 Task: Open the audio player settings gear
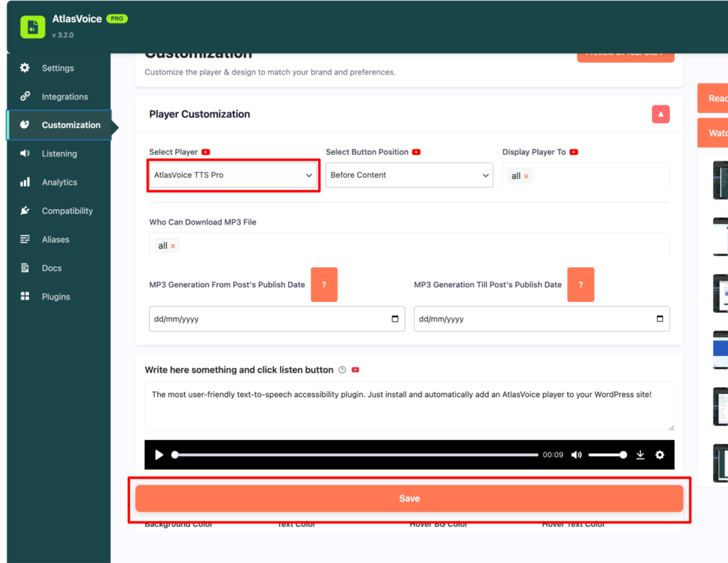[660, 455]
